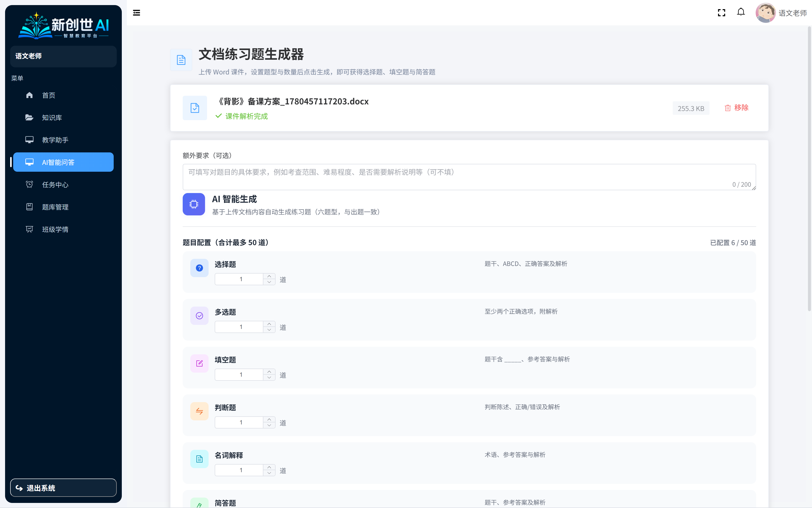Open 知识库 menu item
This screenshot has height=508, width=812.
tap(63, 118)
